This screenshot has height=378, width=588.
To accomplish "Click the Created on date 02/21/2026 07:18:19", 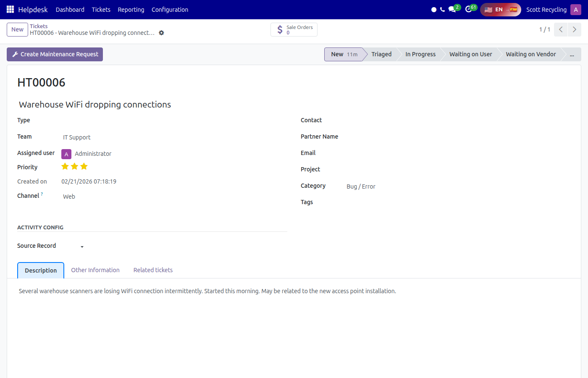I will pyautogui.click(x=89, y=181).
